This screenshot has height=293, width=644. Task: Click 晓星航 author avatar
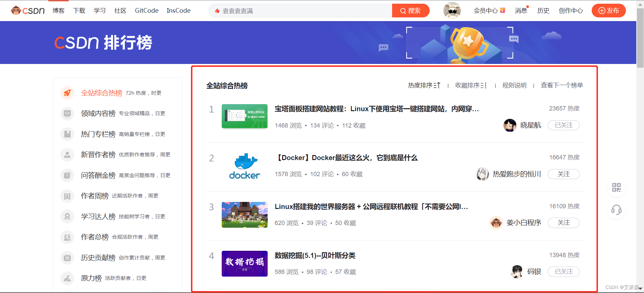[510, 125]
